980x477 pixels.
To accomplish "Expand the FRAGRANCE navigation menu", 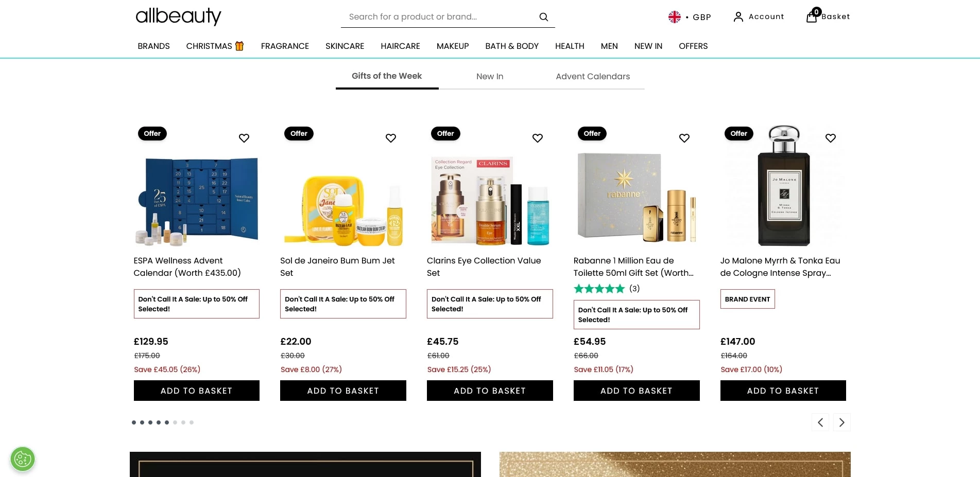I will (285, 46).
